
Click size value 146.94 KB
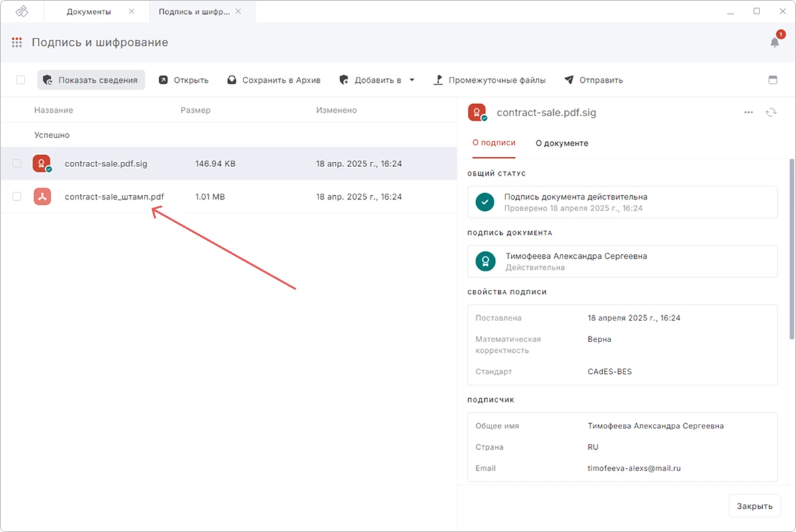(x=216, y=164)
